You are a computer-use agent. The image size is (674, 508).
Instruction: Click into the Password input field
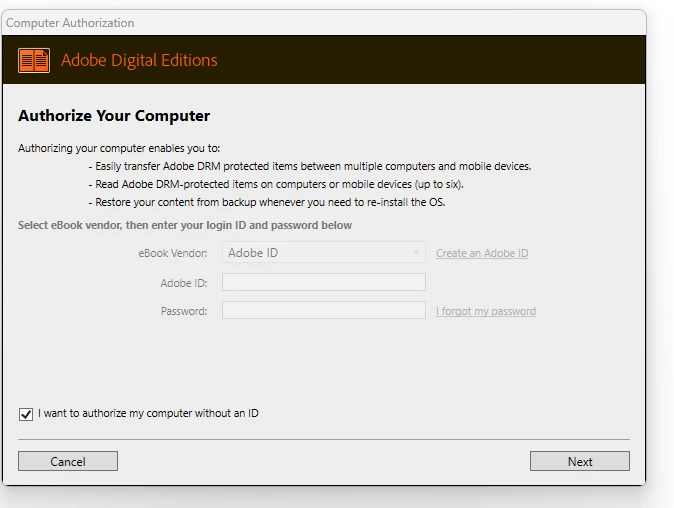[324, 310]
